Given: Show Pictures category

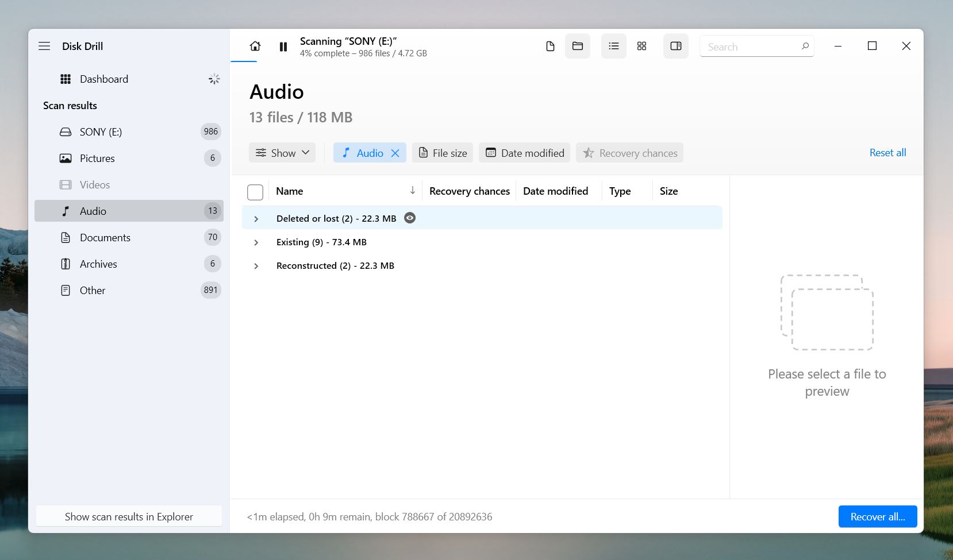Looking at the screenshot, I should (129, 158).
